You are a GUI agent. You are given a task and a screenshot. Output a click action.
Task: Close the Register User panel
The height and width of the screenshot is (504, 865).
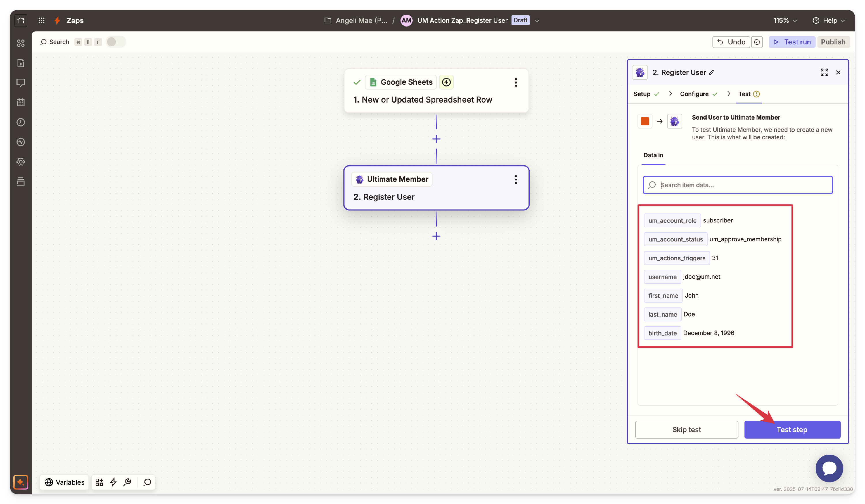[x=838, y=72]
